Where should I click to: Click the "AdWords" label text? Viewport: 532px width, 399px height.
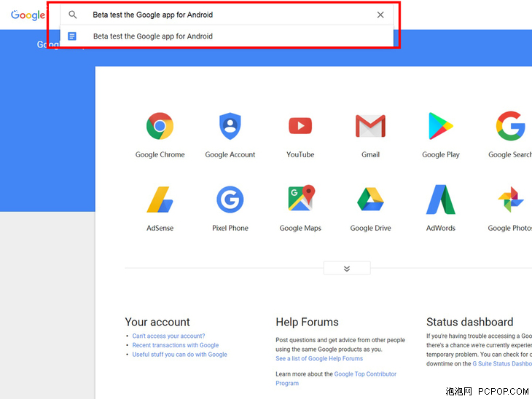point(441,228)
